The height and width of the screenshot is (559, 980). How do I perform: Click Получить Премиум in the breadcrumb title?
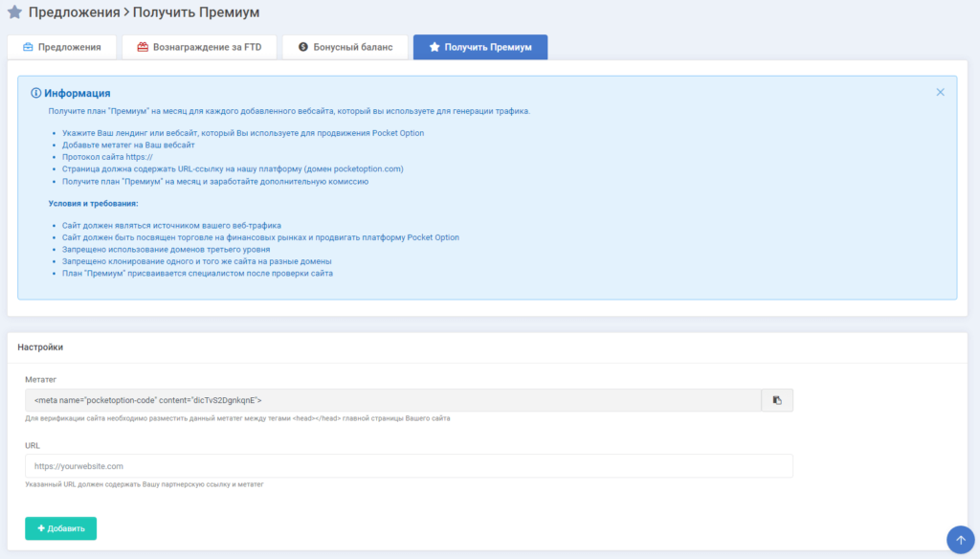pos(199,13)
